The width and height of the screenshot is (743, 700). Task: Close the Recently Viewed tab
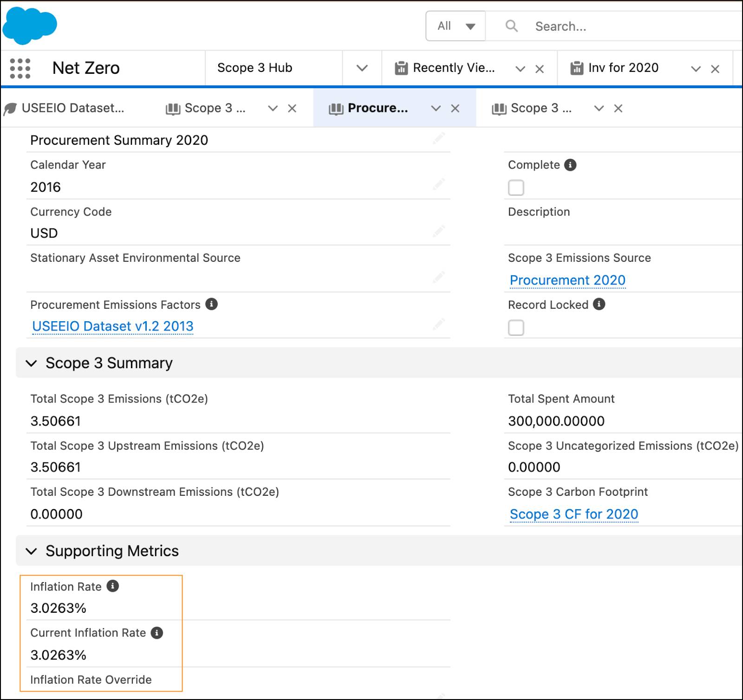(540, 69)
